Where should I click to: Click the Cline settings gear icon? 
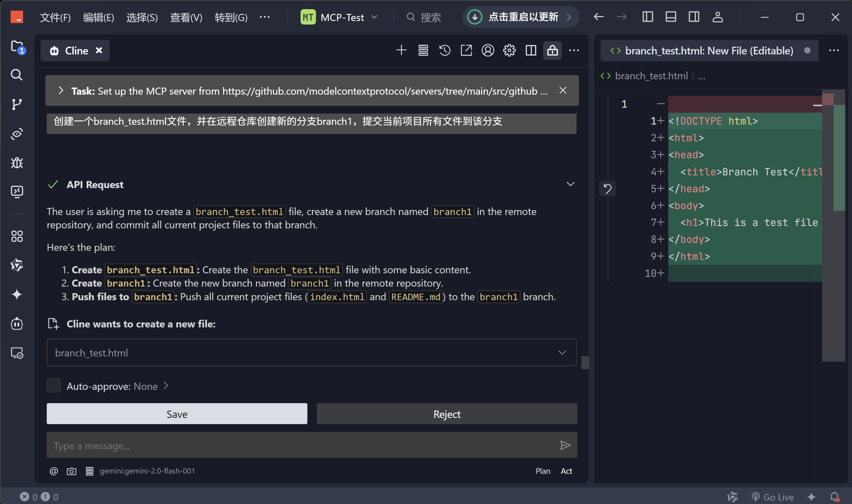tap(509, 51)
